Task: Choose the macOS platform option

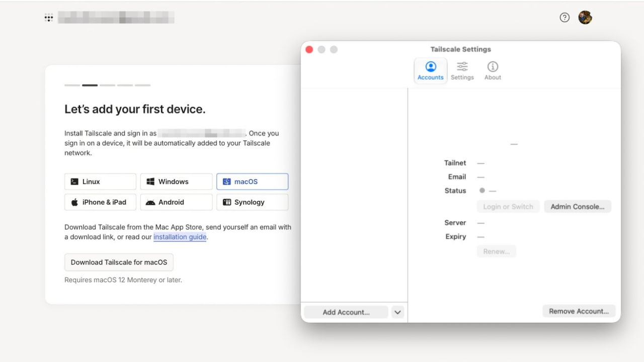Action: tap(252, 182)
